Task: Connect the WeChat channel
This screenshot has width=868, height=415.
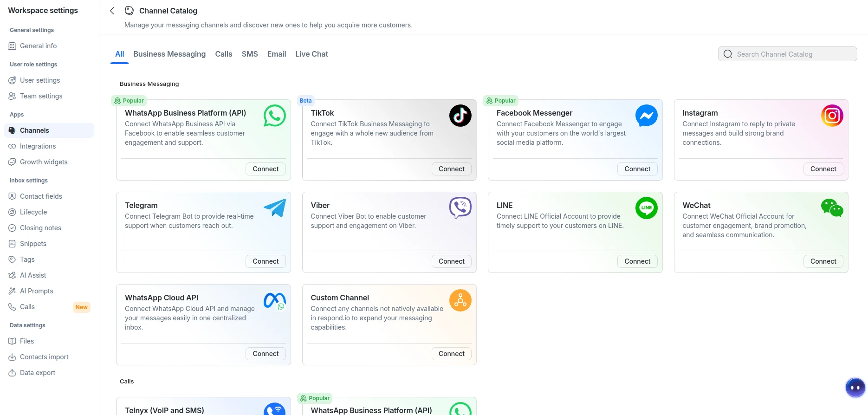Action: (x=823, y=261)
